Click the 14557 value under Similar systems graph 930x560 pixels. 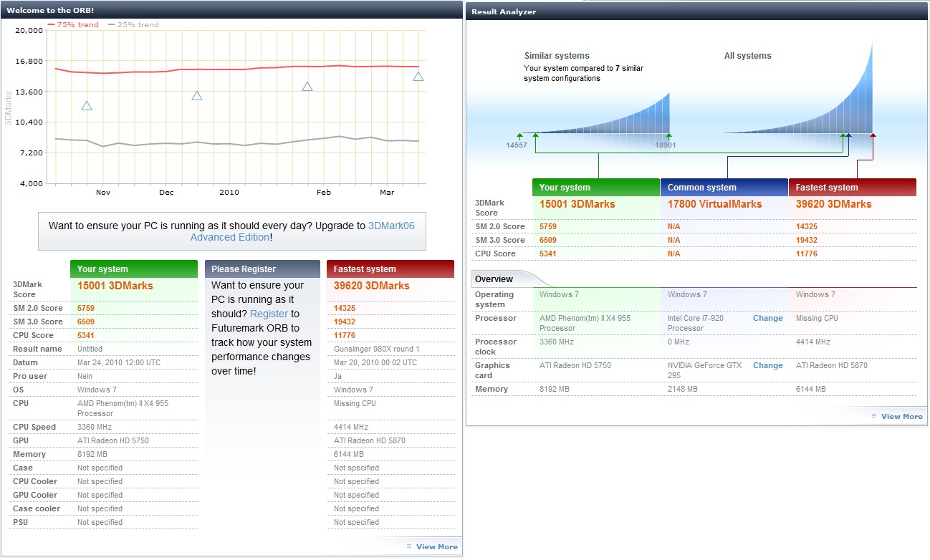click(517, 145)
